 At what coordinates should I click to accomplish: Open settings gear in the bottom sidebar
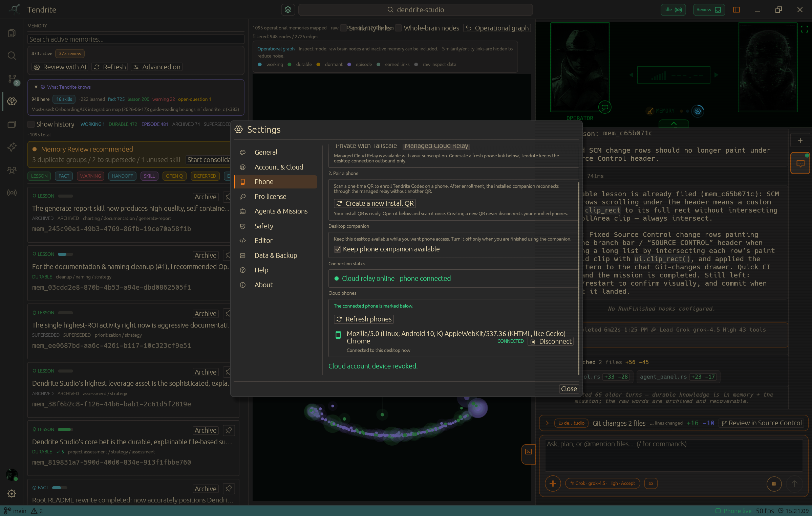(12, 493)
